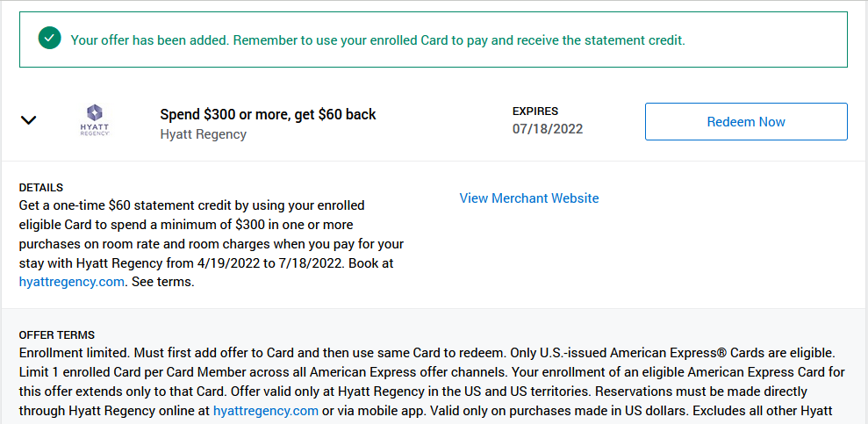Open hyattregency.com link in Offer Terms
The width and height of the screenshot is (868, 424).
[x=266, y=411]
